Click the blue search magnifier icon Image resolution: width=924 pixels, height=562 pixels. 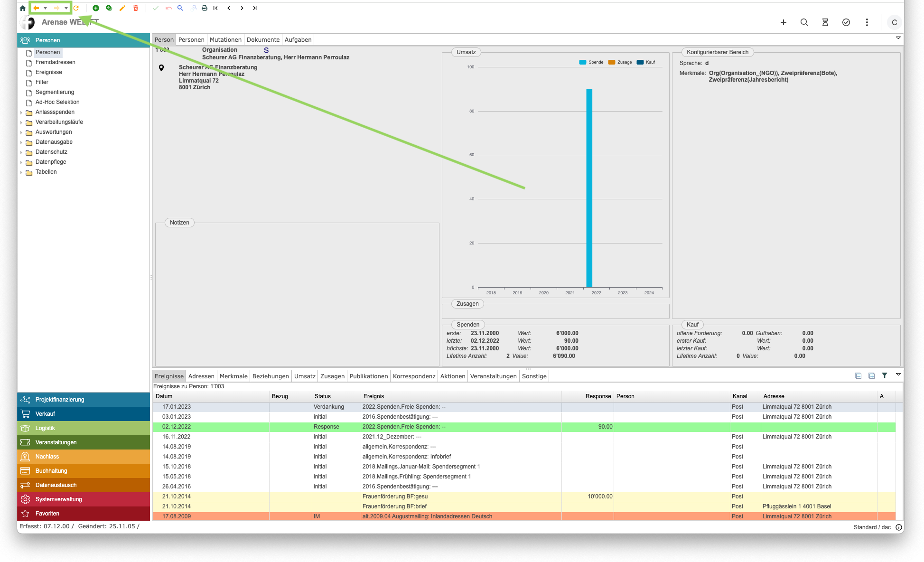[180, 8]
